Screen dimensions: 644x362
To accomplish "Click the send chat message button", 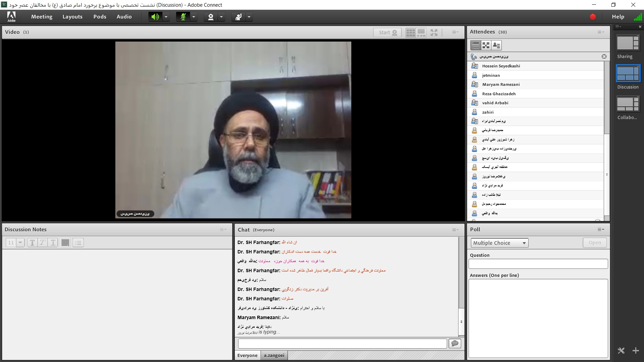I will (x=455, y=343).
